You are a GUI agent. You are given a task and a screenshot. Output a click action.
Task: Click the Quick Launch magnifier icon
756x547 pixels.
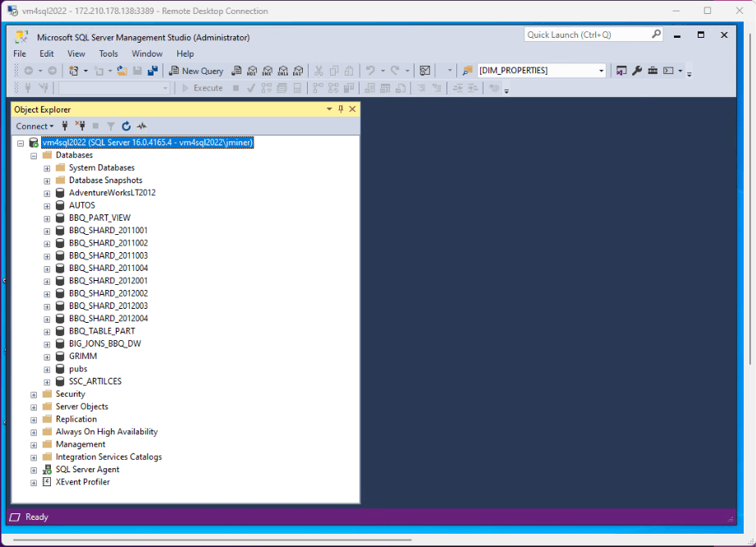[656, 34]
